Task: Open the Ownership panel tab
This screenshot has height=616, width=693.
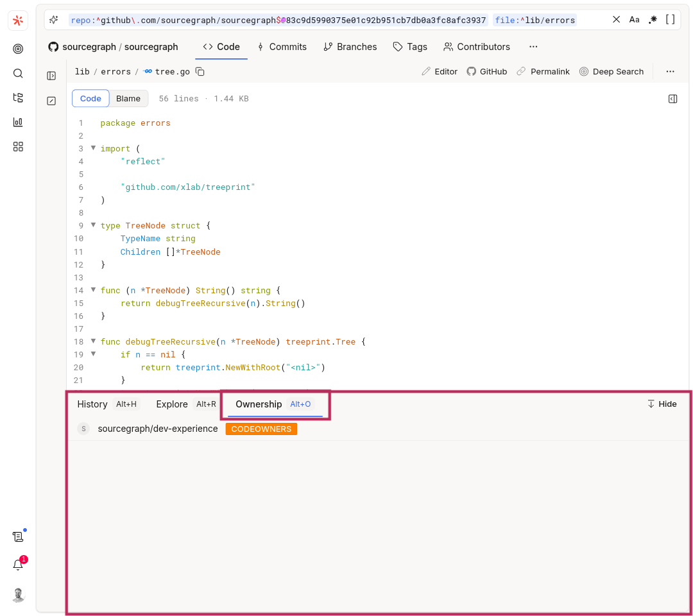Action: [259, 404]
